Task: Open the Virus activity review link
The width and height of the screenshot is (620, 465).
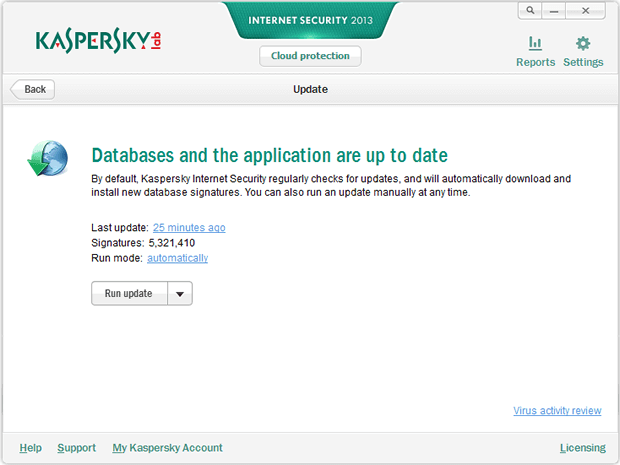Action: tap(557, 410)
